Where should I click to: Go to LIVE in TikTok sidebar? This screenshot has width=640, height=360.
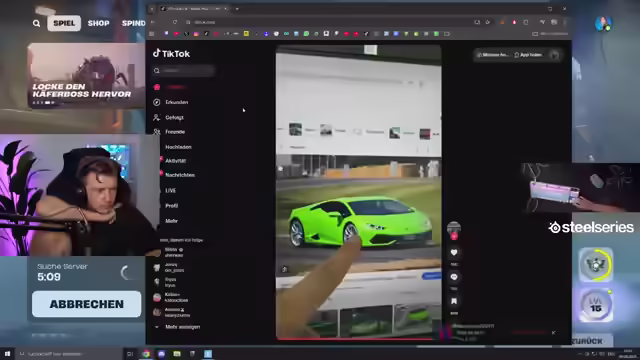170,191
